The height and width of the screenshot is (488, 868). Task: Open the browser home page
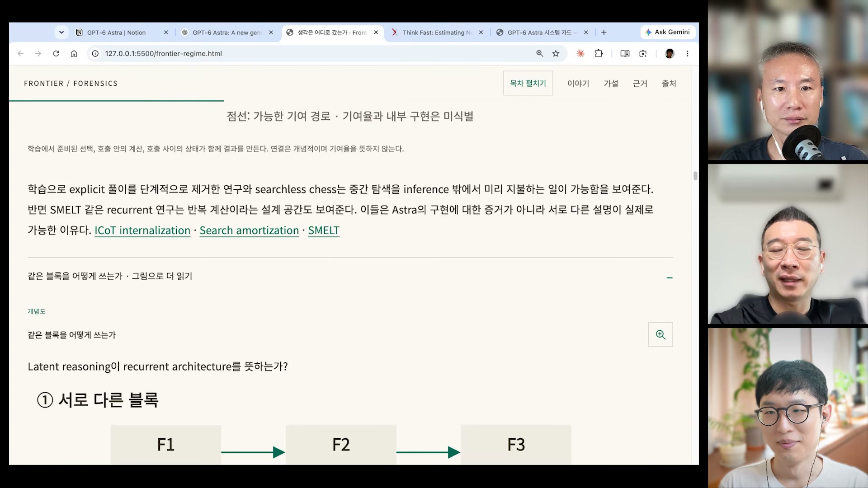[74, 53]
